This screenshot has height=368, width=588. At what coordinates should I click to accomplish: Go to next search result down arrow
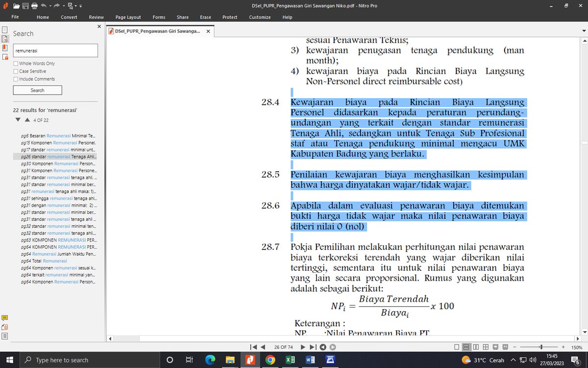(x=18, y=120)
